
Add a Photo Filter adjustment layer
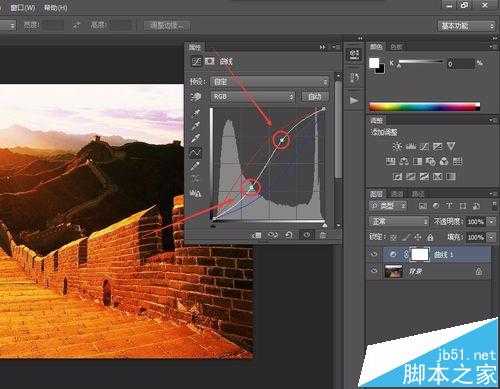click(431, 161)
